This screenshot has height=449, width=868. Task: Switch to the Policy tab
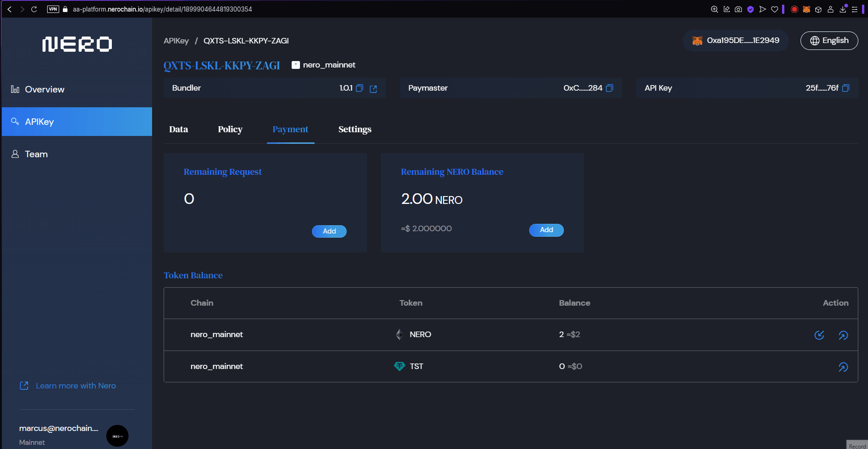coord(230,129)
